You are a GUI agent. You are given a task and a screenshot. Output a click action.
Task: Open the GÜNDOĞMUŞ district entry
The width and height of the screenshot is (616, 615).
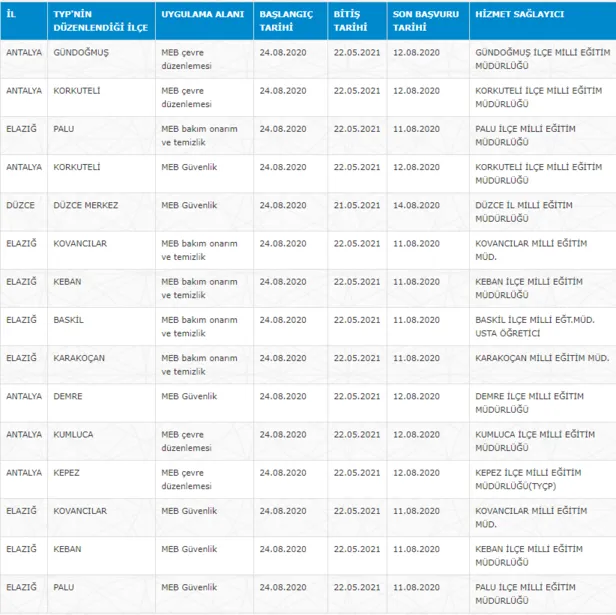coord(79,52)
